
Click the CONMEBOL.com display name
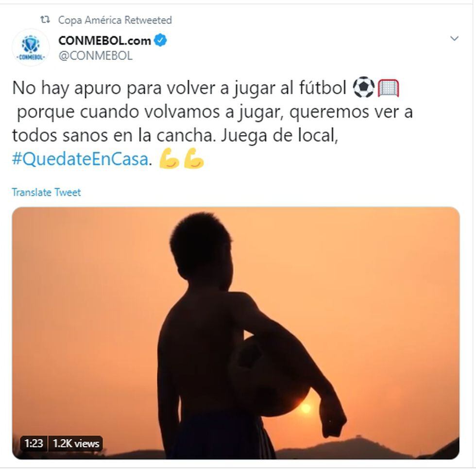(x=104, y=40)
